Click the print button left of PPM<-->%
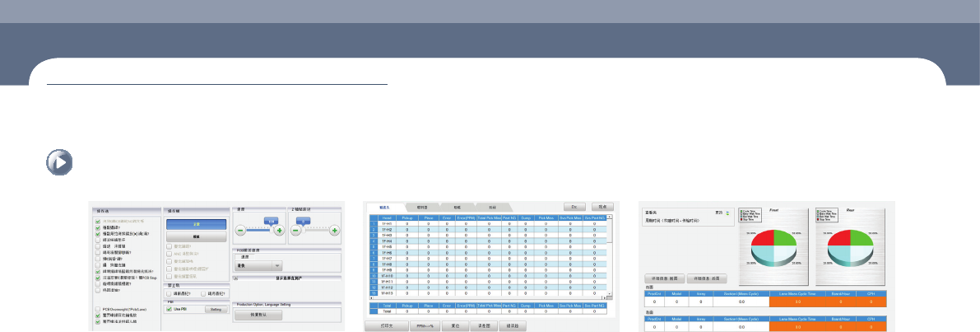This screenshot has width=980, height=332. [x=386, y=325]
